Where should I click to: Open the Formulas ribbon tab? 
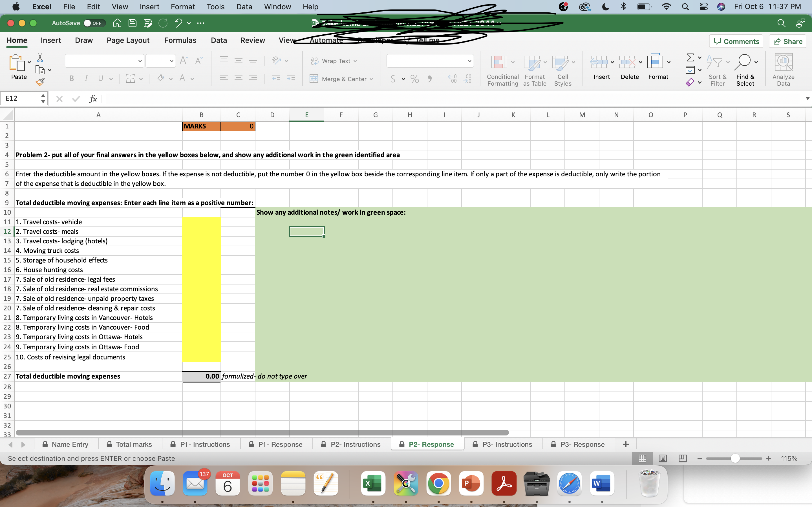click(180, 40)
